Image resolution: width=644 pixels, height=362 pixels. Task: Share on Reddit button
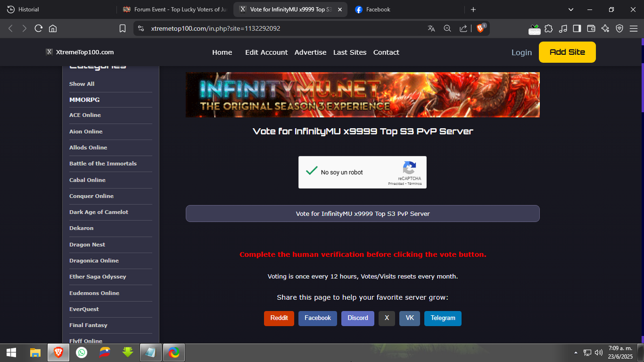(279, 318)
